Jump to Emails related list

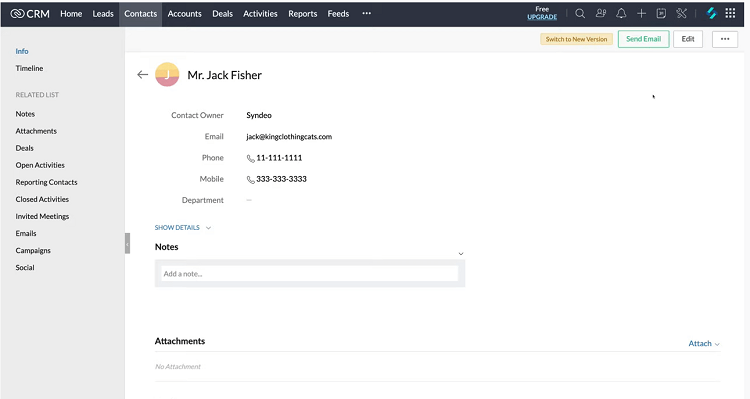pos(26,233)
